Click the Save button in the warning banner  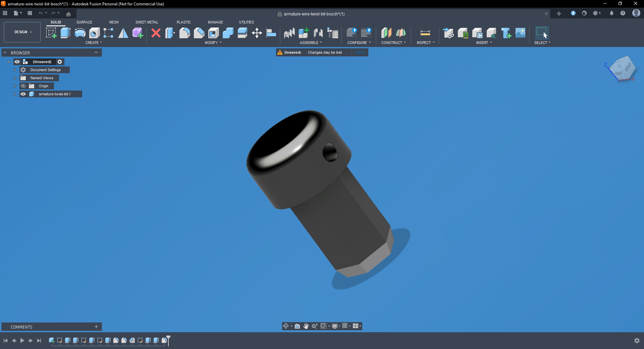(x=359, y=52)
